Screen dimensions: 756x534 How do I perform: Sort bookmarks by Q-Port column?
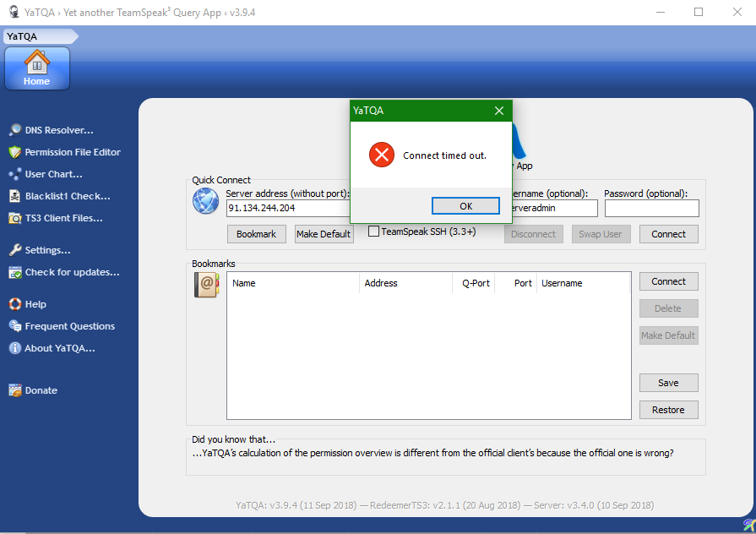[x=474, y=283]
